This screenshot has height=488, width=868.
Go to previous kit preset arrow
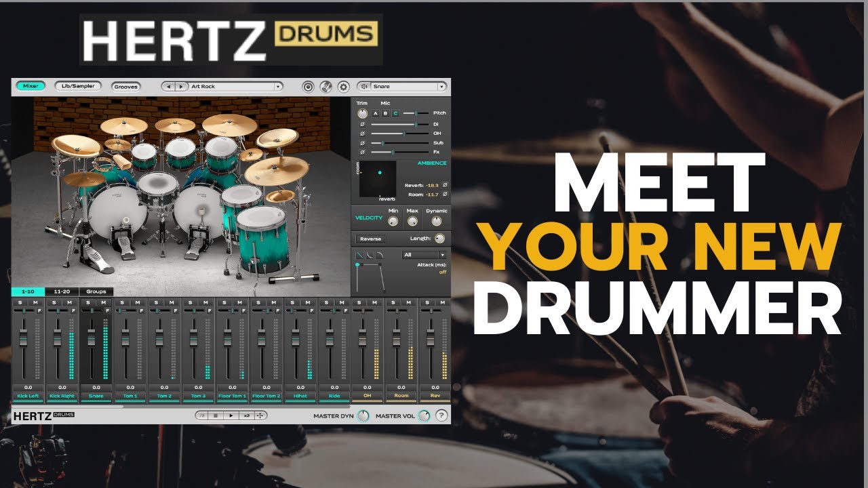(168, 87)
